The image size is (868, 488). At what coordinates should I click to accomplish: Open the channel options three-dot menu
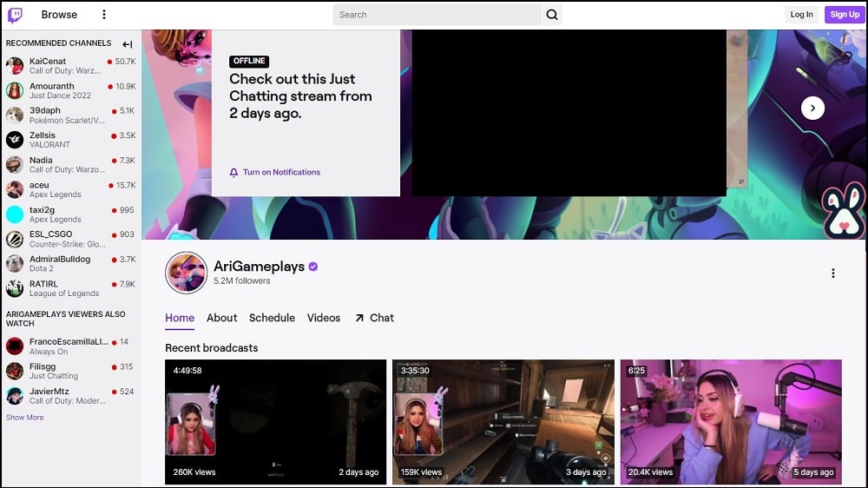click(x=833, y=274)
